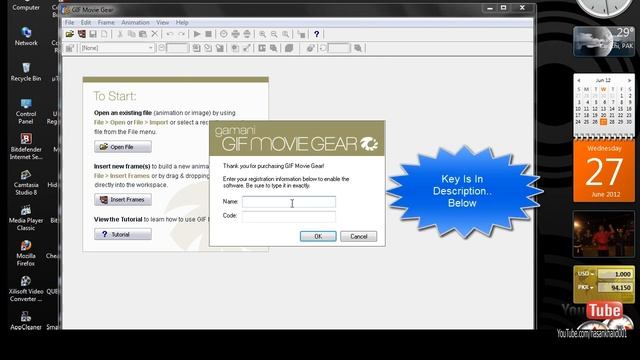Open the Help menu

(x=182, y=22)
